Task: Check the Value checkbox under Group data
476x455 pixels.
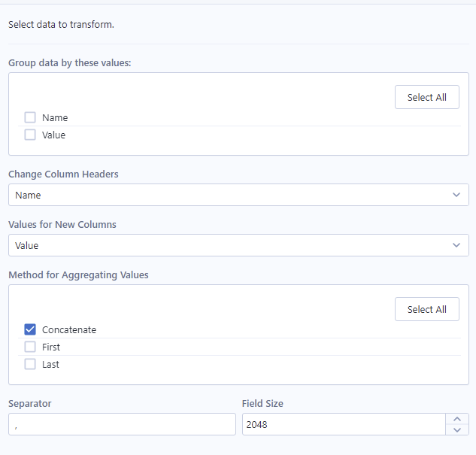Action: point(30,135)
